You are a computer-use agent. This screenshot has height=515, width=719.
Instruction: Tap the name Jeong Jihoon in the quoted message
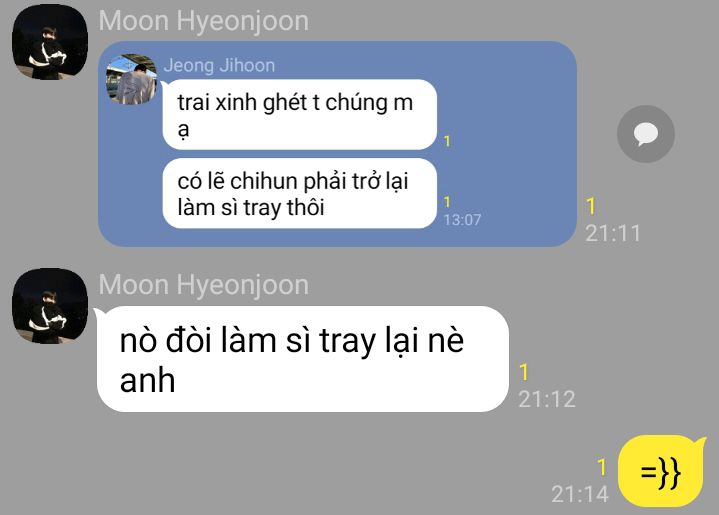(219, 65)
